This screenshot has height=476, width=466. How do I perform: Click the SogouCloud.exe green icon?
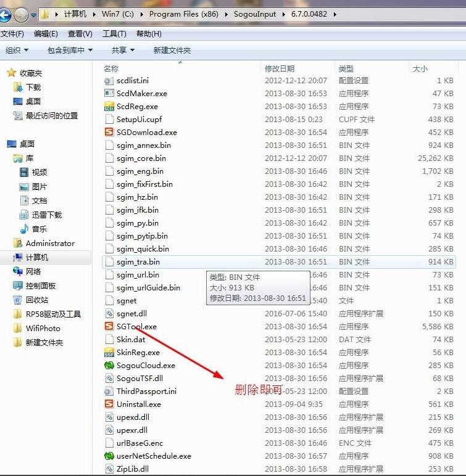tap(109, 365)
